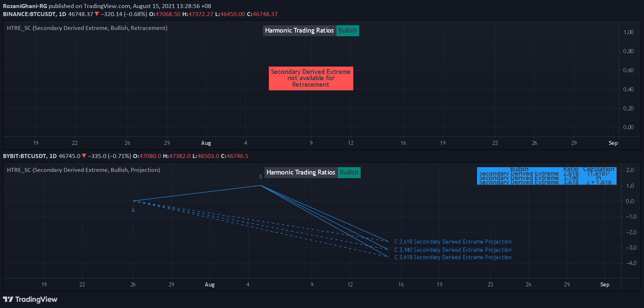Click the BYBIT change value −335.0 (−0.71%)
This screenshot has width=644, height=308.
(110, 156)
